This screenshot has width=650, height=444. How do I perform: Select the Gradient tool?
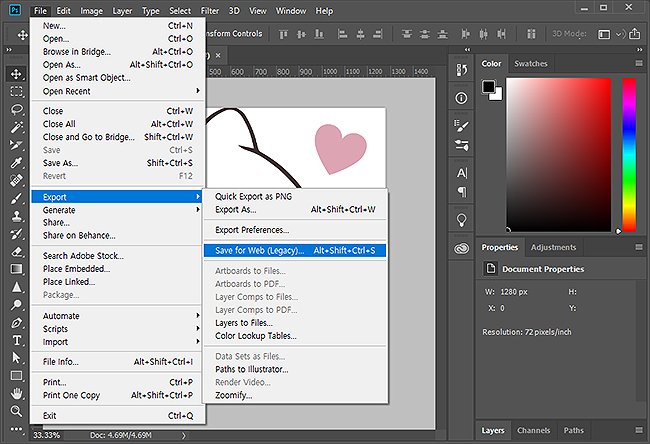point(16,269)
